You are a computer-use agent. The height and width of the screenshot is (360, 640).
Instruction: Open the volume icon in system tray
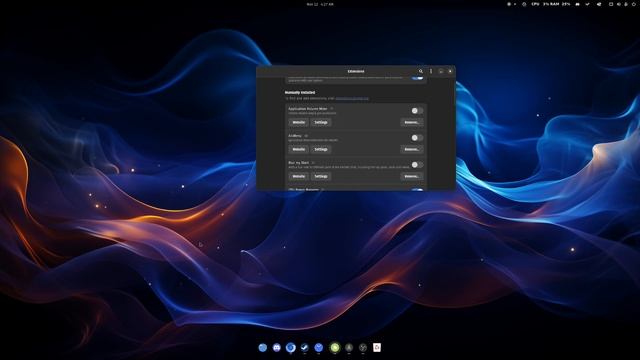tap(618, 4)
